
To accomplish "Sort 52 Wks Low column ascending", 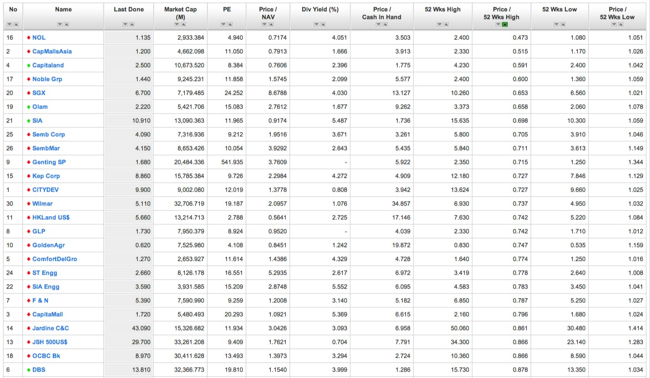I will click(x=563, y=25).
